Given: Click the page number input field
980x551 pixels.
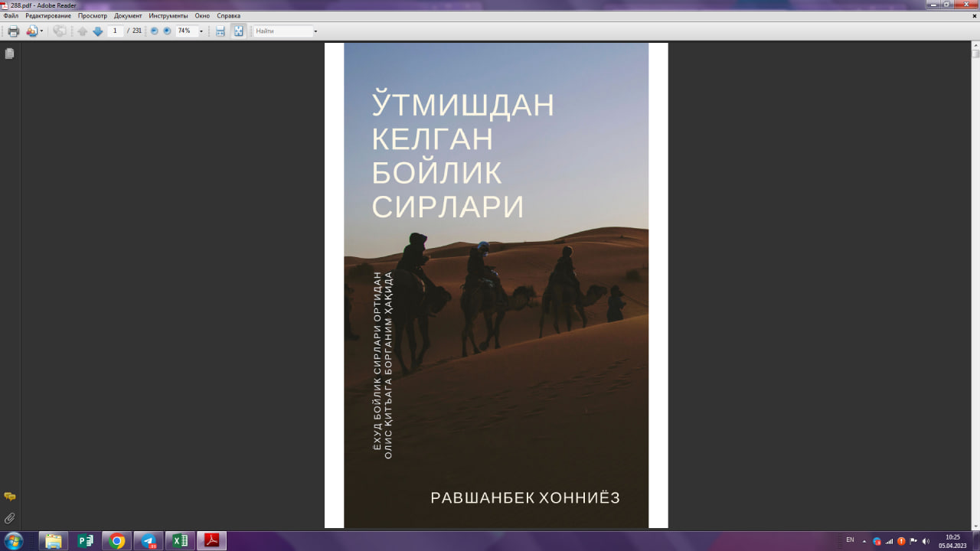Looking at the screenshot, I should [x=116, y=31].
